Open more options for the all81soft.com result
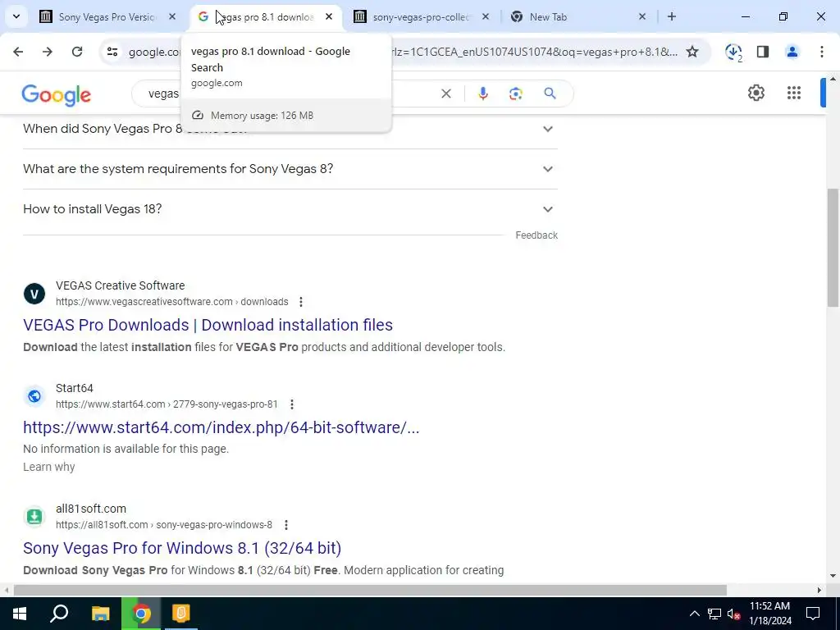Viewport: 840px width, 630px height. point(286,524)
